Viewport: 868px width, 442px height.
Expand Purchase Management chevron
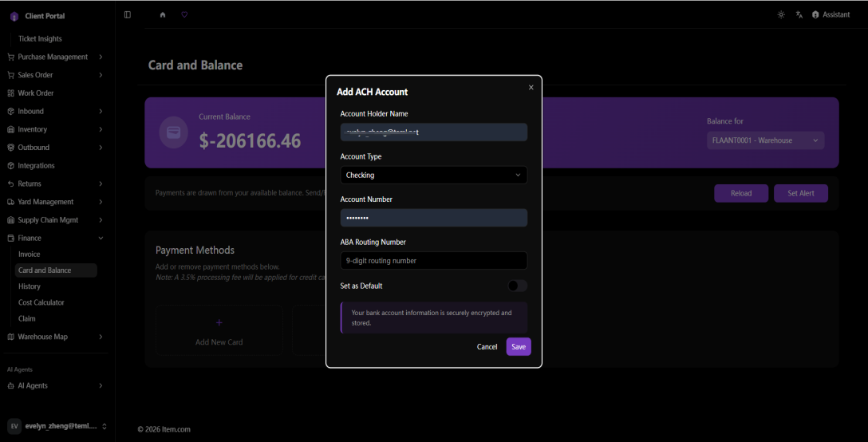(101, 57)
